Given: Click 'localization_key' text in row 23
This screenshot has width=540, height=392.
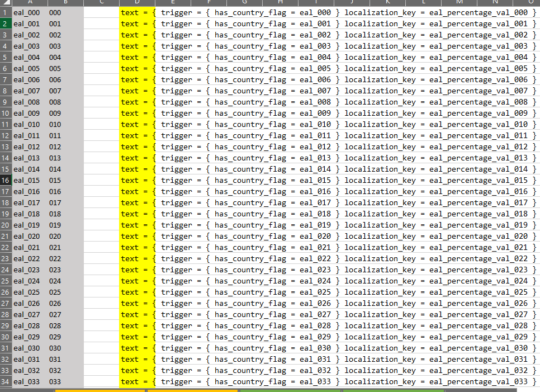Looking at the screenshot, I should point(380,259).
